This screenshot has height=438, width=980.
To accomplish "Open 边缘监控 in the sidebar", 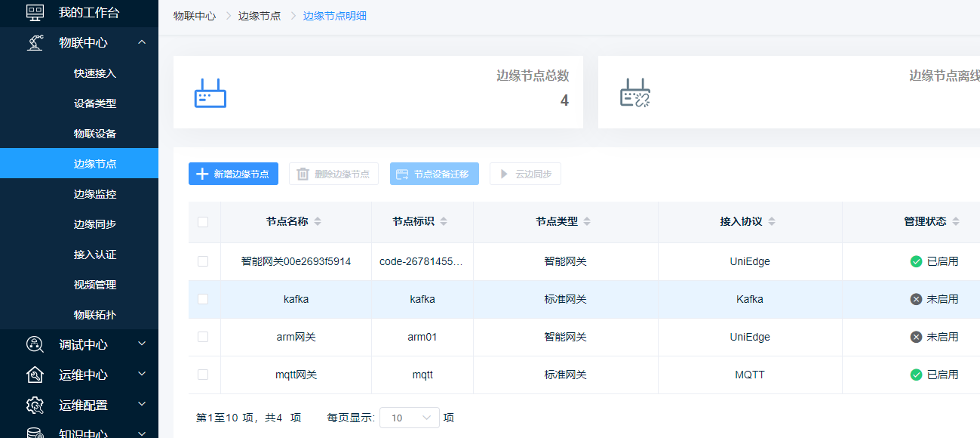I will pos(95,194).
